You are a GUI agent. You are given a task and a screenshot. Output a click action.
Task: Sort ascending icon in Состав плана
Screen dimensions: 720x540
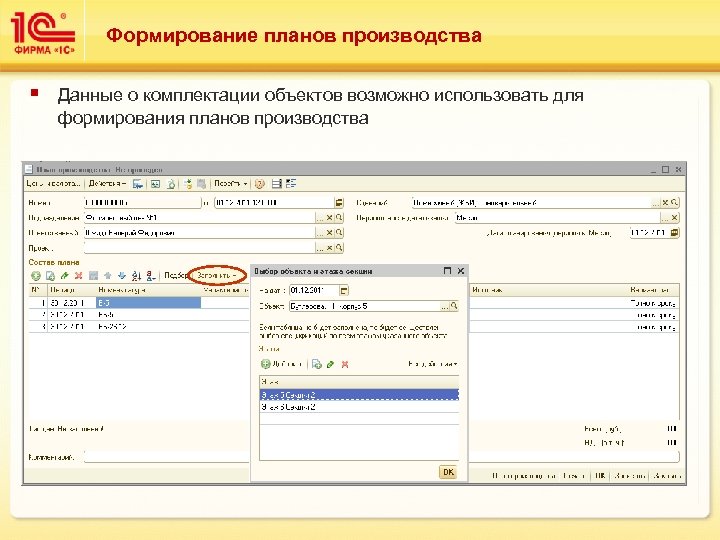136,276
